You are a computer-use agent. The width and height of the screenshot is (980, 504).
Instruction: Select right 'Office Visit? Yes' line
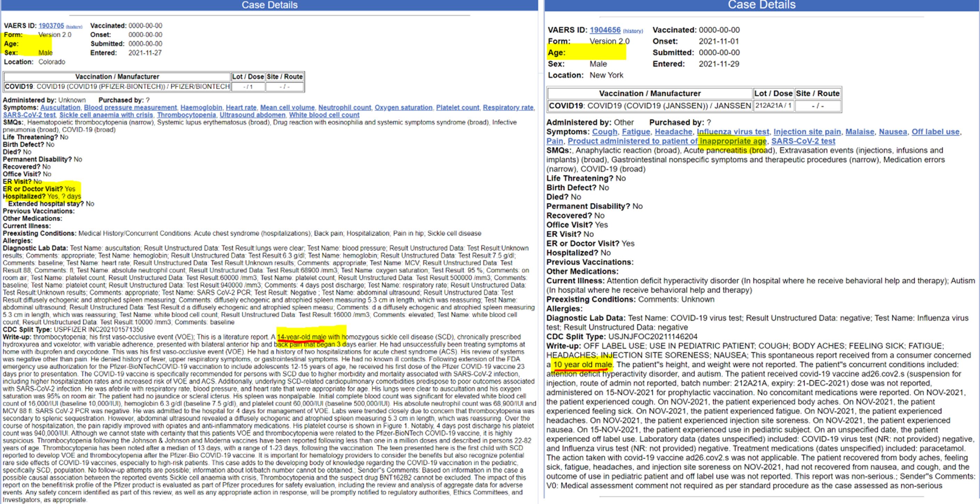(577, 225)
